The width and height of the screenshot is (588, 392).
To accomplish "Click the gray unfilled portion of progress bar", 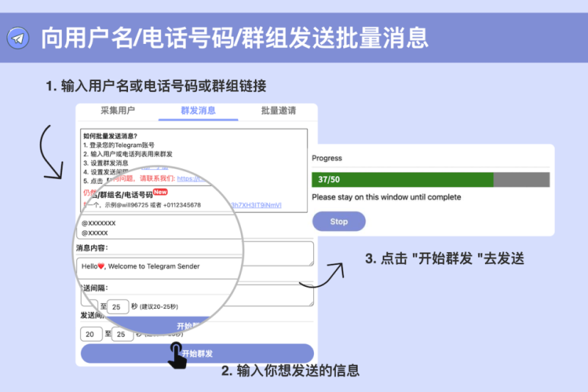I will click(x=522, y=179).
